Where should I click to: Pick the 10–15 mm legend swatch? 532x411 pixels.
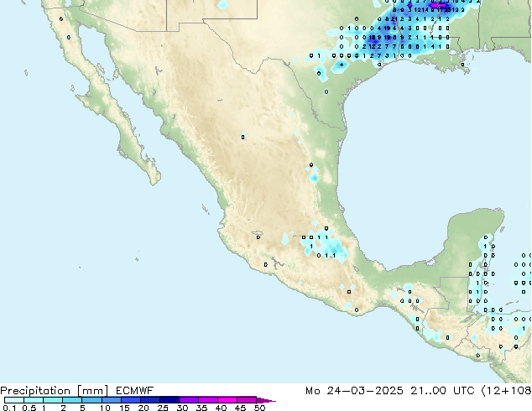pyautogui.click(x=111, y=400)
